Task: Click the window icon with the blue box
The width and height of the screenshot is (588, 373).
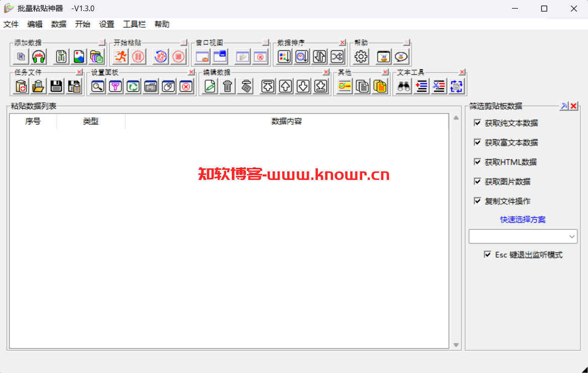Action: [220, 56]
